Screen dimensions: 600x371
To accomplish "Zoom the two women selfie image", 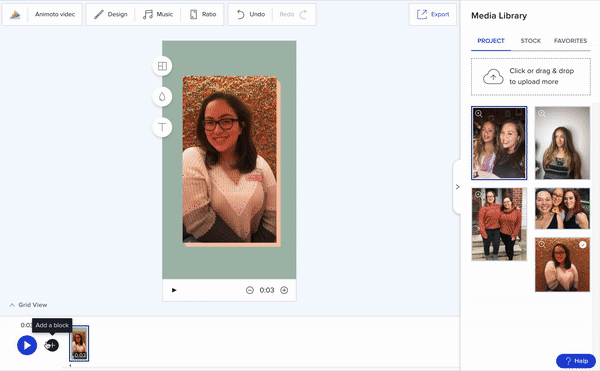I will pyautogui.click(x=478, y=114).
